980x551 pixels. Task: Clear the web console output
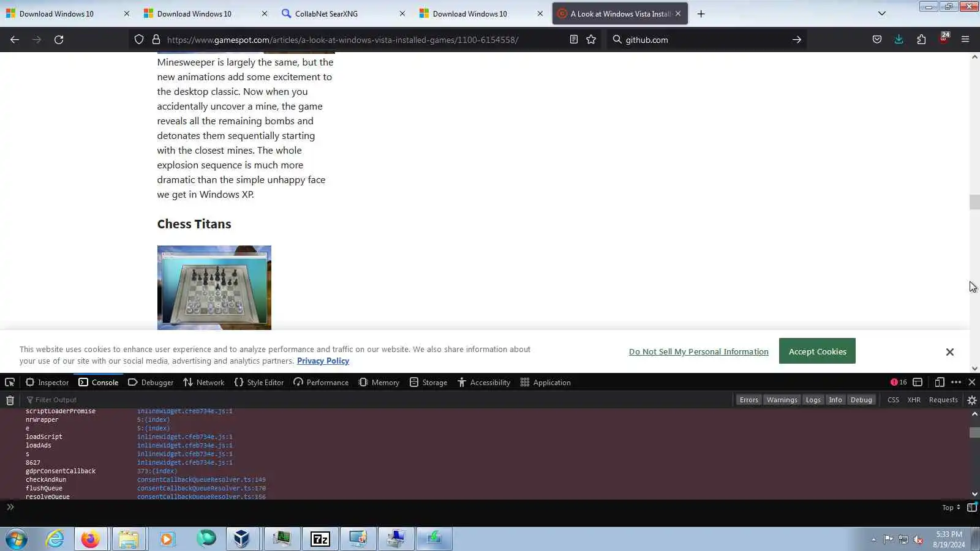(x=10, y=400)
